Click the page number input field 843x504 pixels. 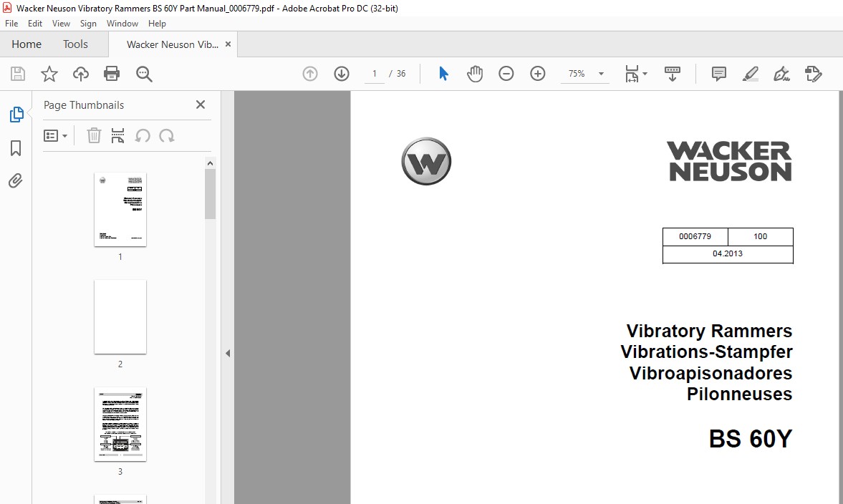click(x=374, y=74)
